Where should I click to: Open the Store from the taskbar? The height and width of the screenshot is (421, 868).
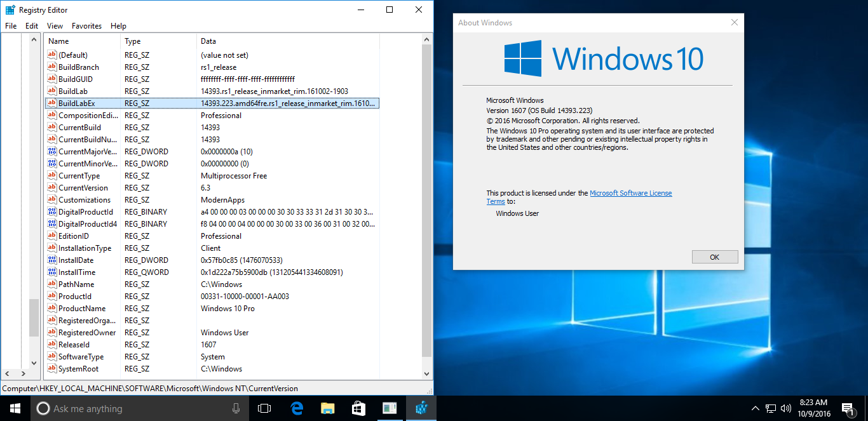point(358,408)
